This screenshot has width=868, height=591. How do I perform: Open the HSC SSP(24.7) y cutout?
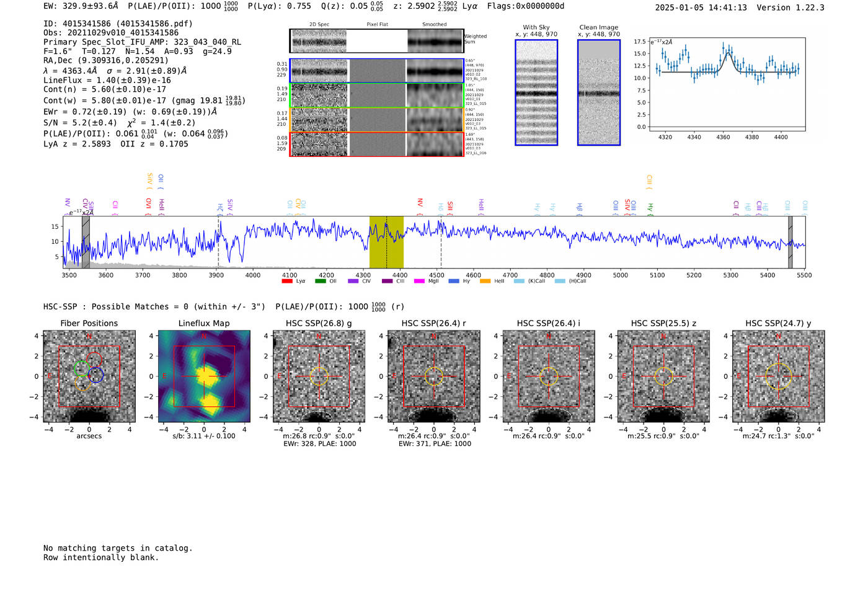779,376
